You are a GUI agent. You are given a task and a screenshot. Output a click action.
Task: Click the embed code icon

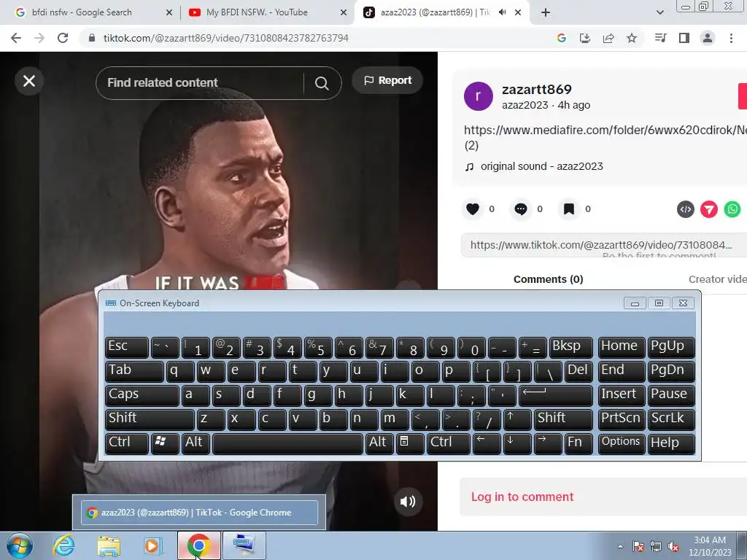[686, 209]
